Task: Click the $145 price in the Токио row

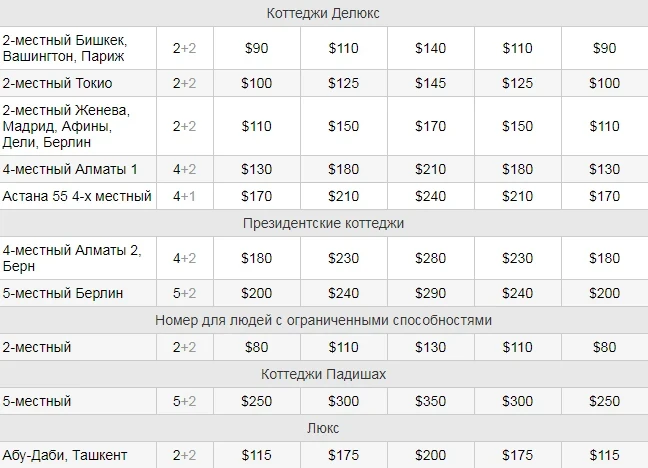Action: pos(430,83)
